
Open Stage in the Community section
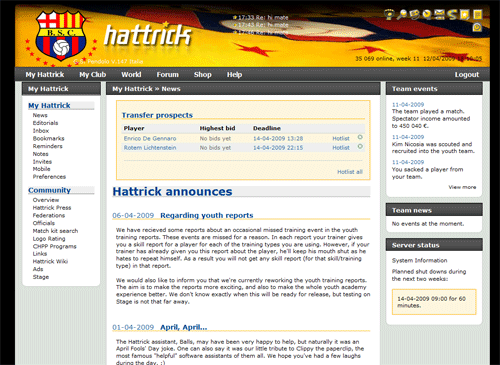click(41, 277)
